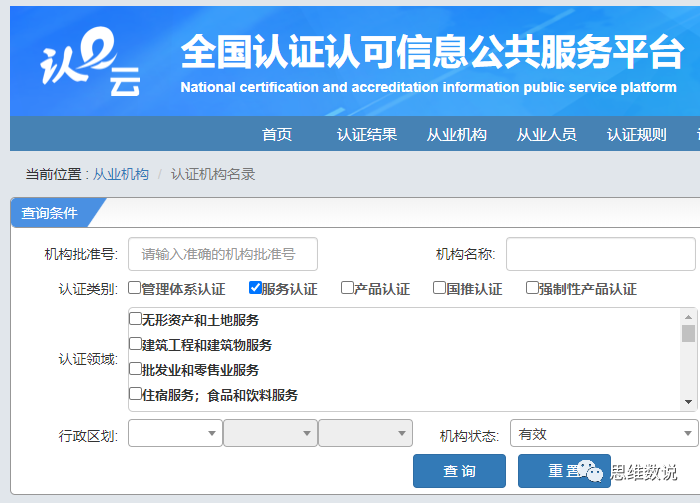Open the 认证结果 menu item

click(x=367, y=135)
